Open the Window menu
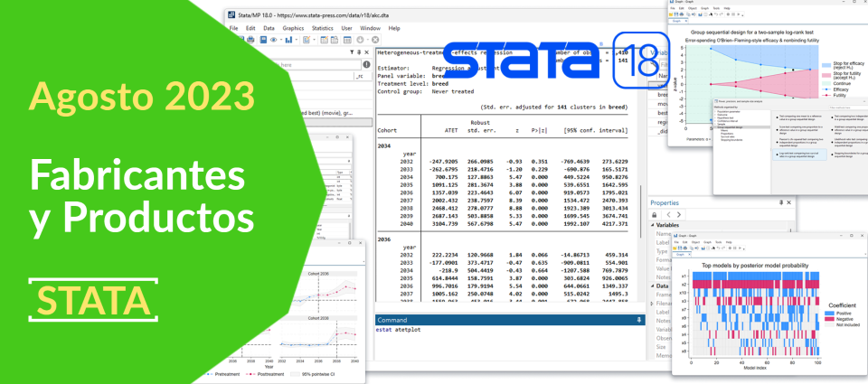The height and width of the screenshot is (384, 868). click(371, 28)
